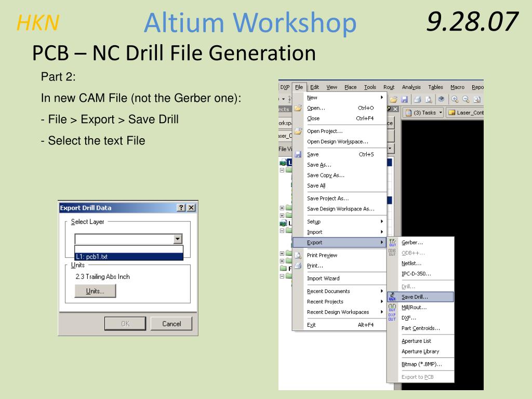Click the help question mark in Export Drill Data
Image resolution: width=532 pixels, height=399 pixels.
pyautogui.click(x=181, y=208)
